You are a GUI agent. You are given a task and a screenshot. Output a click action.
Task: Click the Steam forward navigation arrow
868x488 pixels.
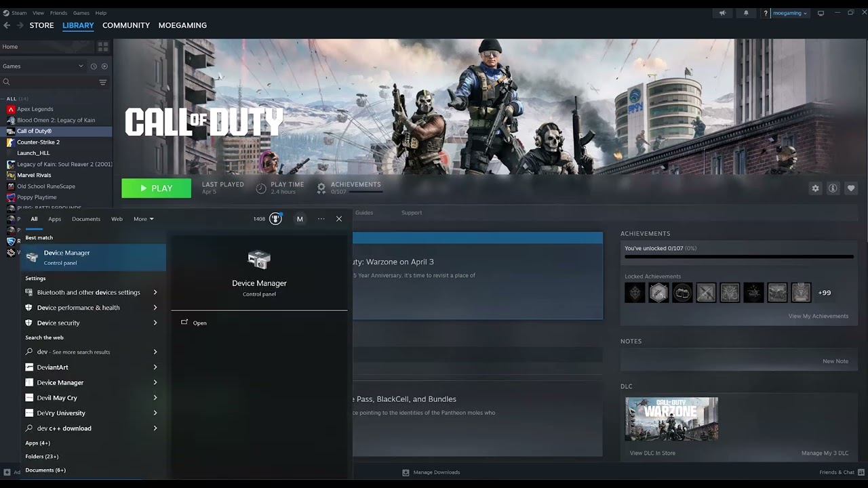point(20,25)
